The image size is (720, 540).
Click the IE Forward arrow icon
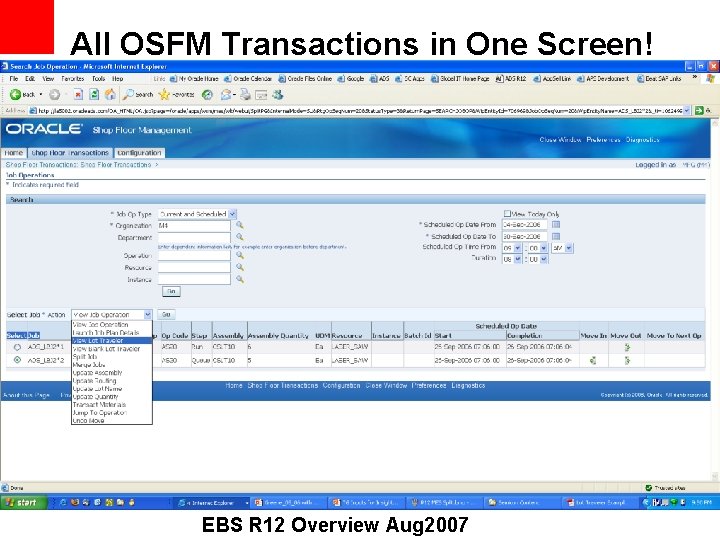pyautogui.click(x=55, y=95)
